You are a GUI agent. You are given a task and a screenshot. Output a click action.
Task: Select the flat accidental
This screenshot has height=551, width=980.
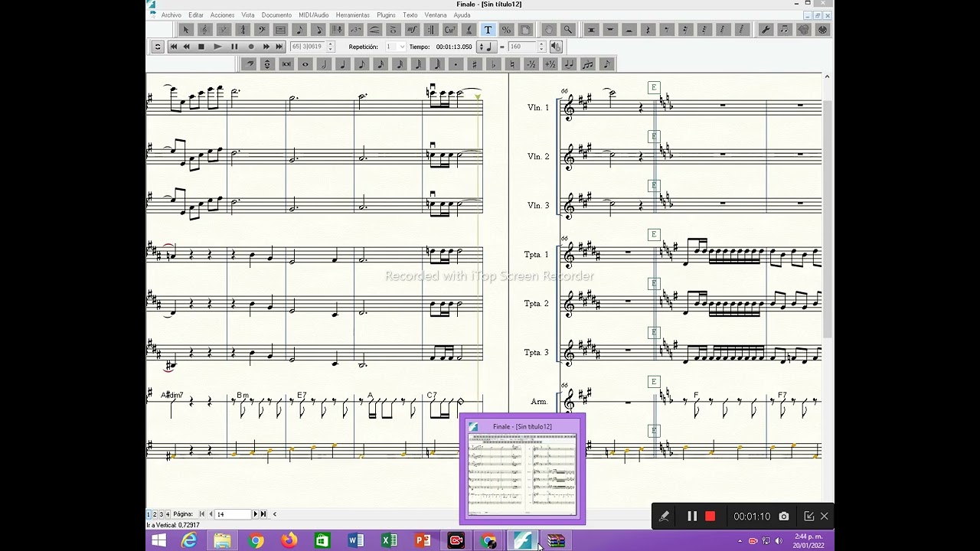click(x=494, y=64)
